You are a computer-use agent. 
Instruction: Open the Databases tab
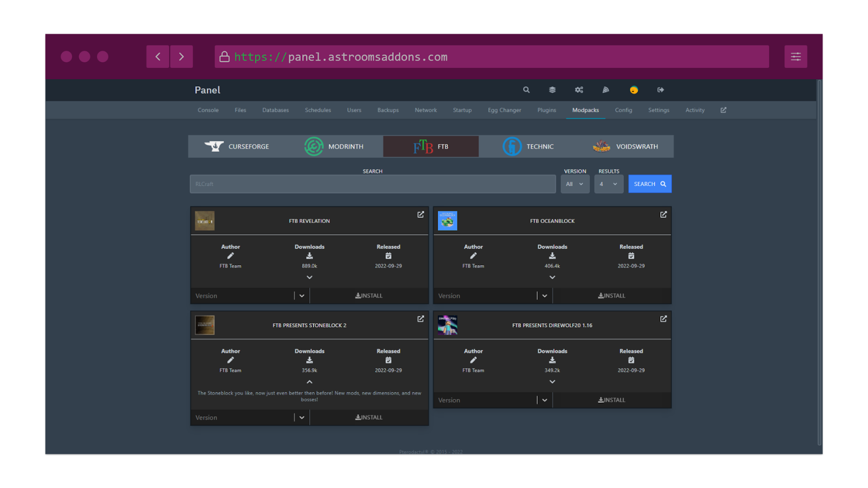coord(276,110)
